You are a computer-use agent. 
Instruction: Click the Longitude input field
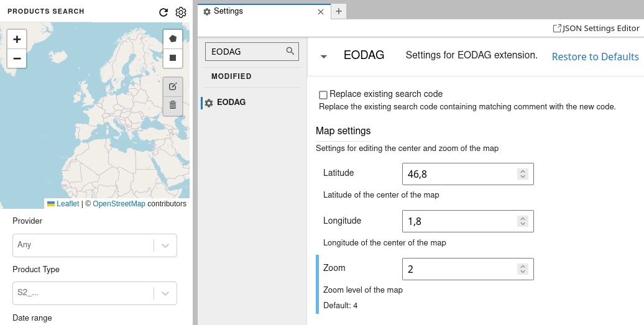pyautogui.click(x=468, y=221)
